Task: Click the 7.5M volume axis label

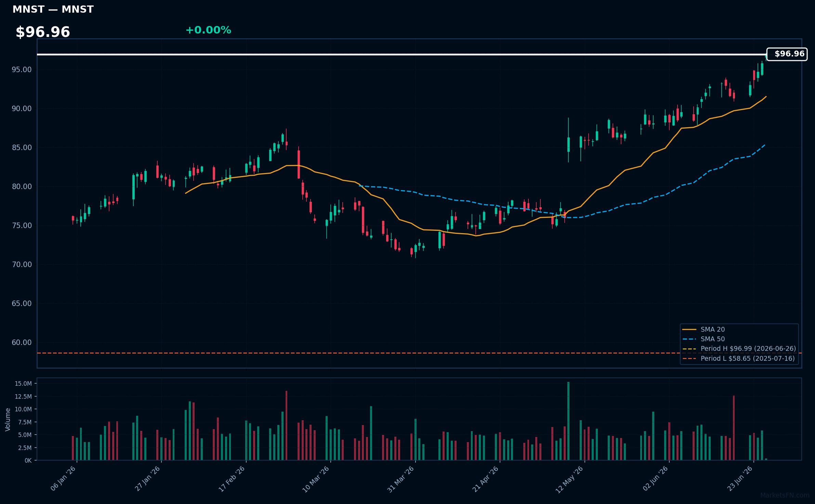Action: [x=25, y=422]
